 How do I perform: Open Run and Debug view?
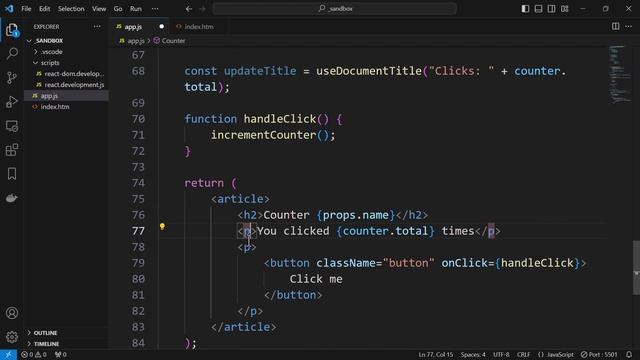pyautogui.click(x=12, y=102)
